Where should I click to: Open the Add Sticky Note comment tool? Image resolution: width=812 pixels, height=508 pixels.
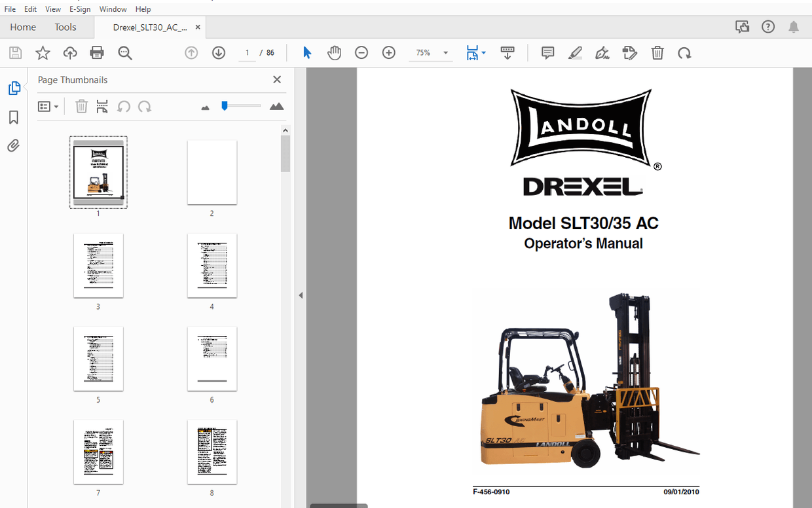coord(547,53)
